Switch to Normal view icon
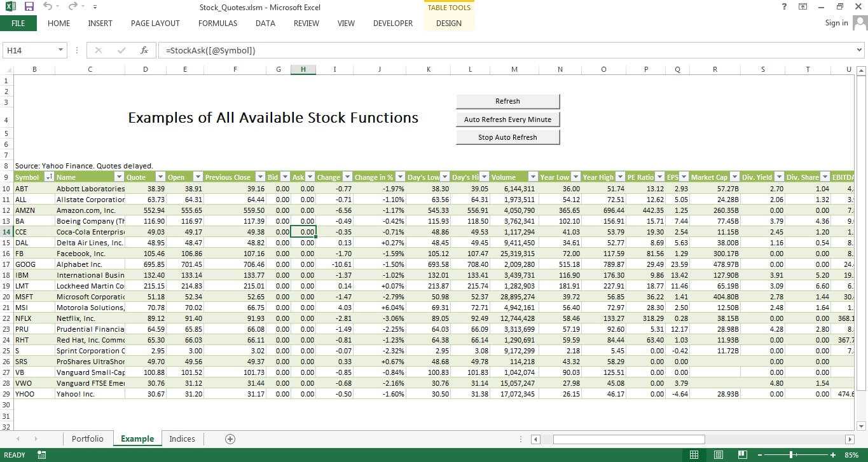868x462 pixels. coord(694,455)
